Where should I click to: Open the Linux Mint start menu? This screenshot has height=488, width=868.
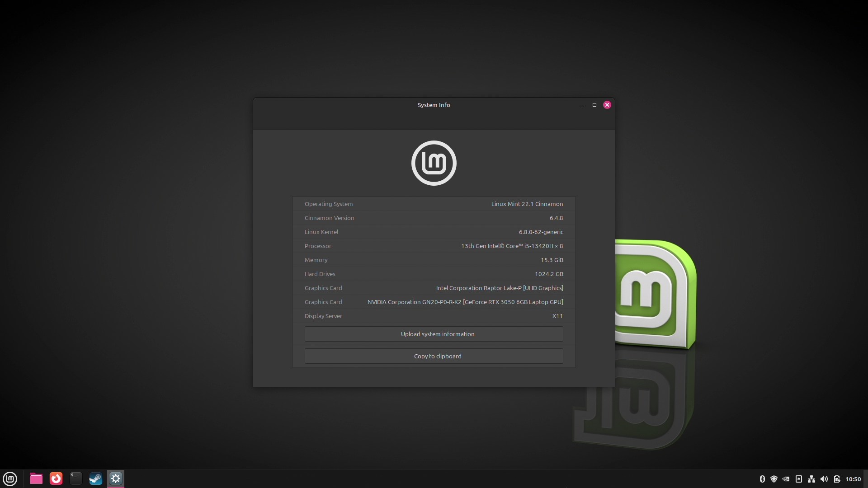[10, 479]
